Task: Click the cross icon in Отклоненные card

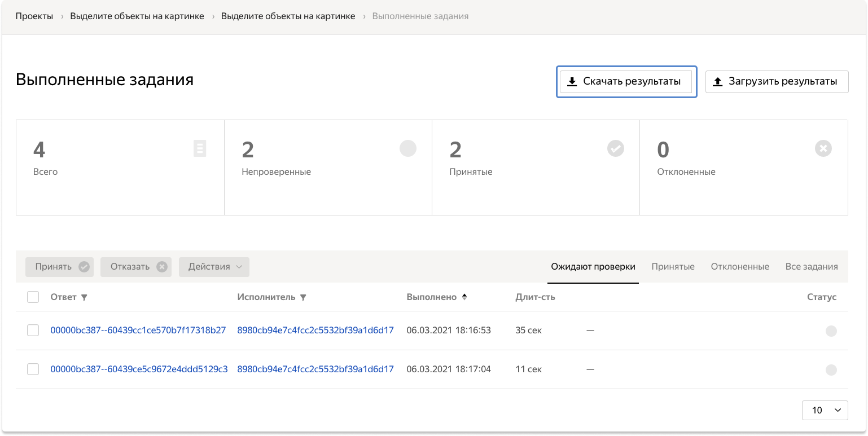Action: pyautogui.click(x=823, y=148)
